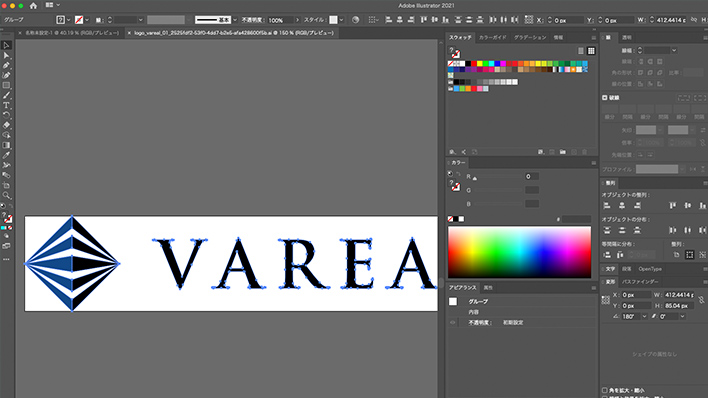Switch to untitled-1 document tab

[72, 33]
